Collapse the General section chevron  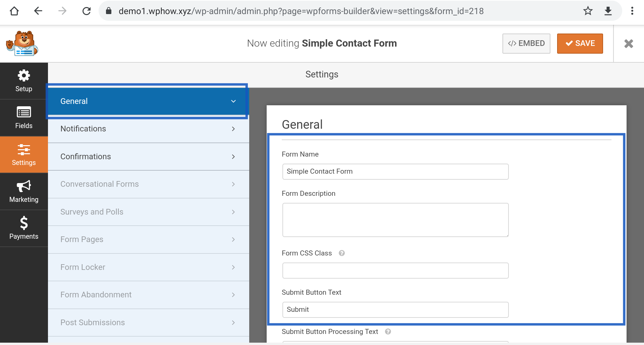click(x=233, y=101)
